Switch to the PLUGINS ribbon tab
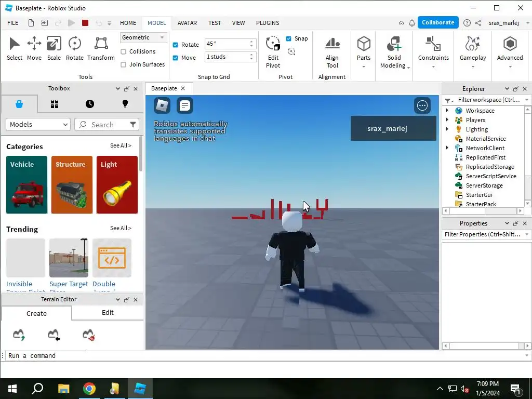532x399 pixels. (268, 23)
